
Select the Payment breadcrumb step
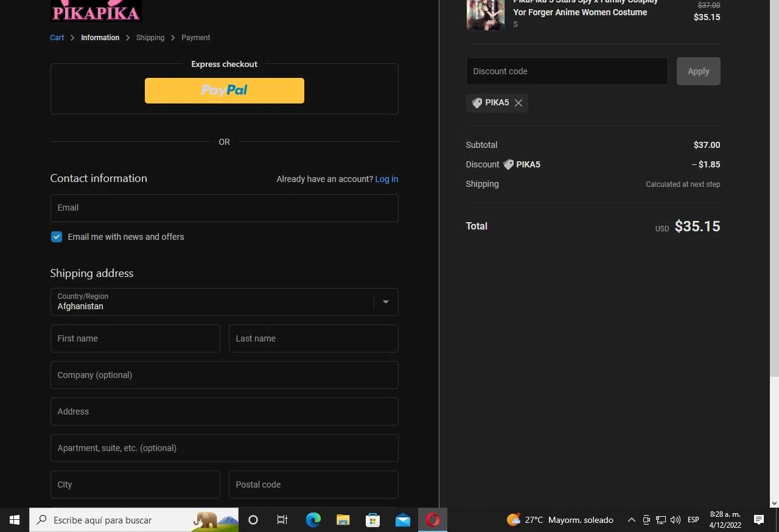(196, 38)
